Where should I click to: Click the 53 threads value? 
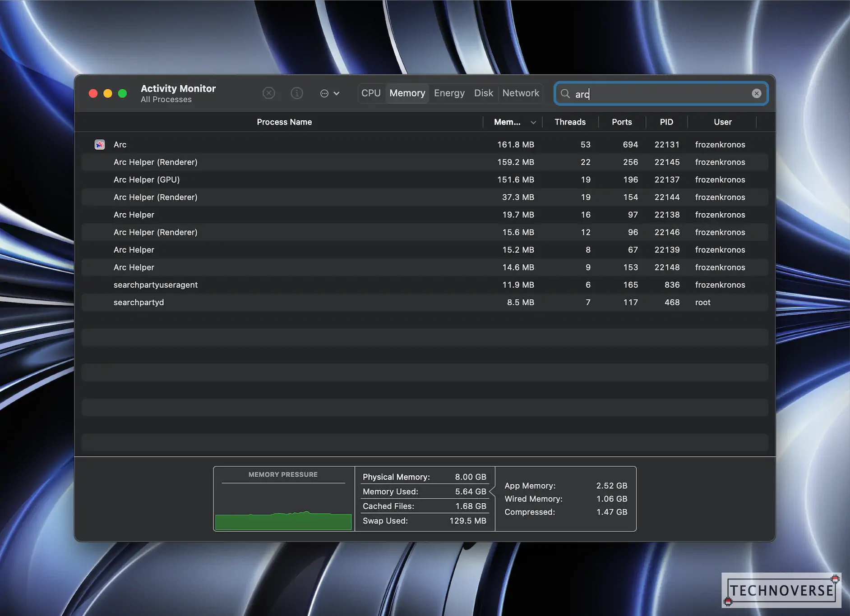tap(586, 144)
